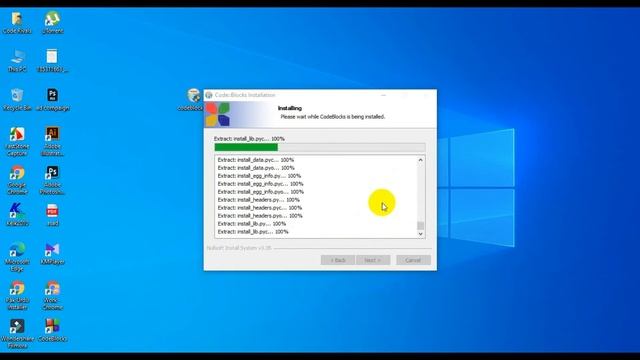Select the codeblocks setup file icon beside installer
Viewport: 640px width, 360px height.
coord(192,100)
